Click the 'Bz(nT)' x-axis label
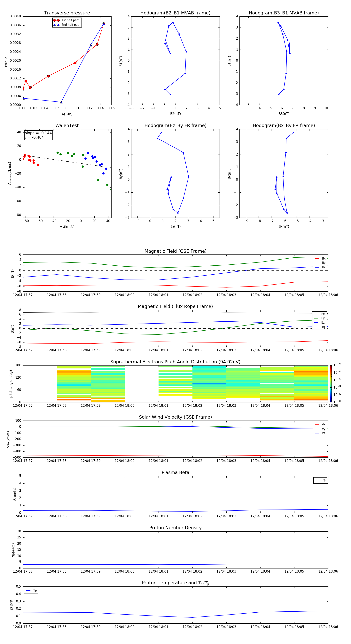 (175, 227)
